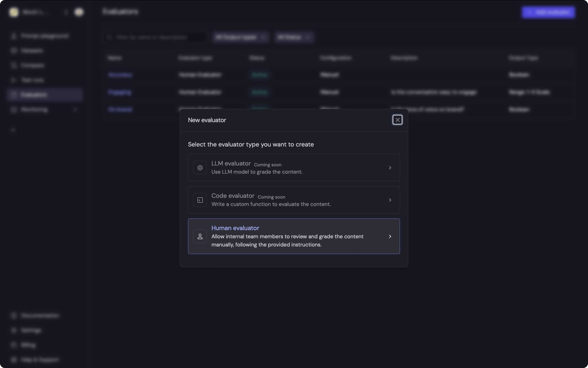Close the New evaluator dialog

coord(397,120)
